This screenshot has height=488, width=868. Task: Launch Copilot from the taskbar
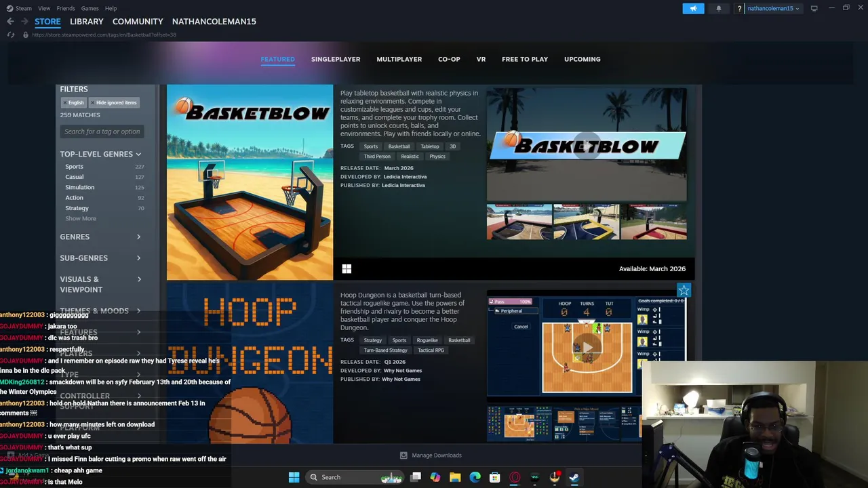click(435, 477)
